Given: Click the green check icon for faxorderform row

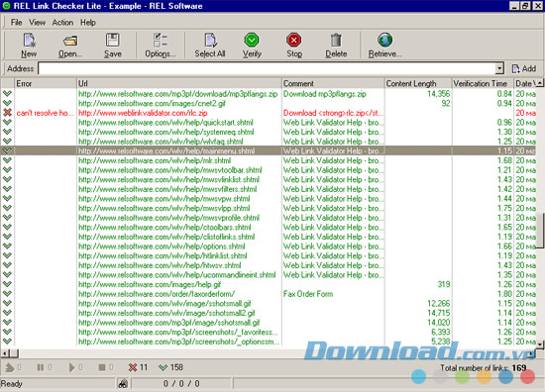Looking at the screenshot, I should [x=7, y=294].
